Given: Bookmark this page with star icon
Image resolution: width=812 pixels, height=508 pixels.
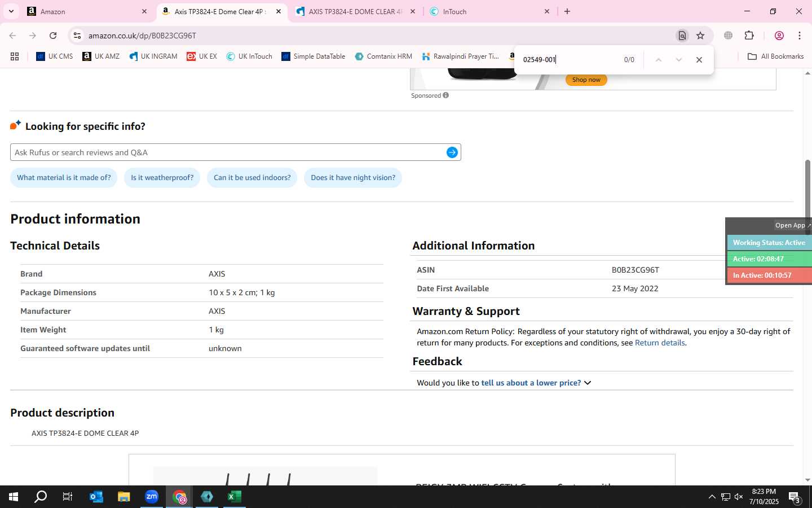Looking at the screenshot, I should click(x=700, y=36).
